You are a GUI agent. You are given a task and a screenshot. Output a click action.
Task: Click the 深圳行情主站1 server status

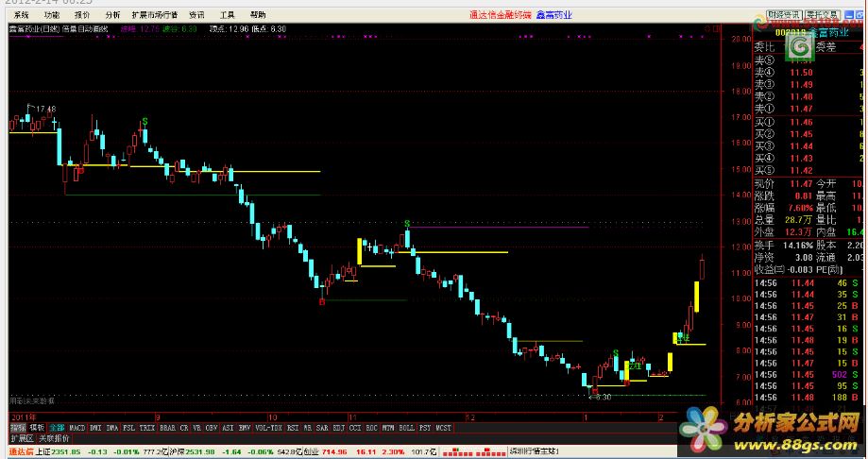point(535,451)
